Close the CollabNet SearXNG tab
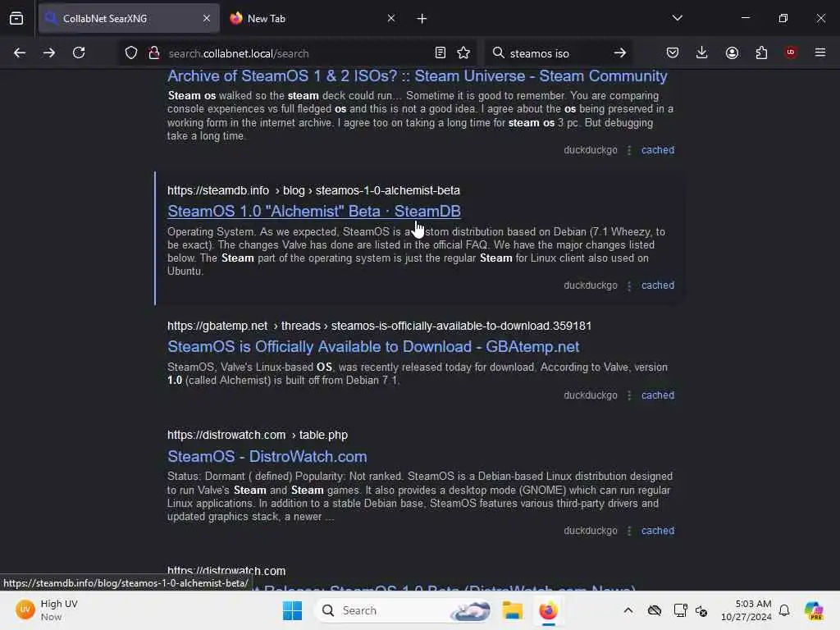This screenshot has height=630, width=840. 207,19
